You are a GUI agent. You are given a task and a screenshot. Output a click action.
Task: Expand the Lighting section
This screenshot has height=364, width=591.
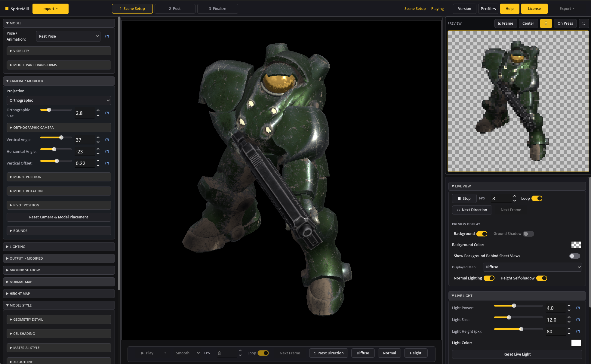click(59, 247)
